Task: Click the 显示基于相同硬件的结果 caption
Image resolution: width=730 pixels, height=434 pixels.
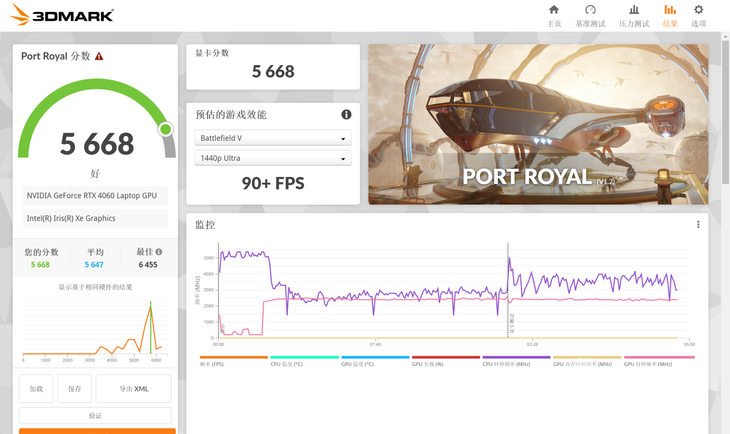Action: [x=95, y=287]
